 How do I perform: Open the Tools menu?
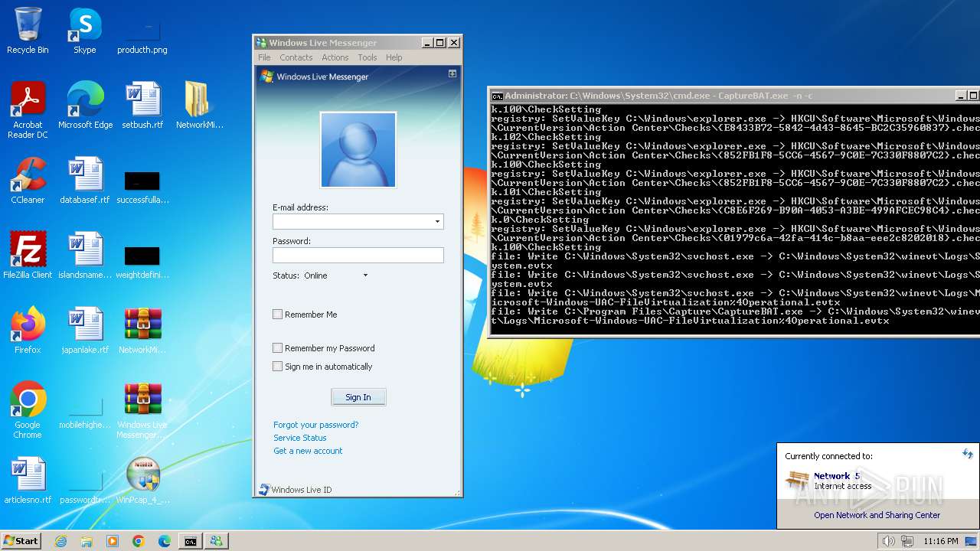tap(367, 57)
